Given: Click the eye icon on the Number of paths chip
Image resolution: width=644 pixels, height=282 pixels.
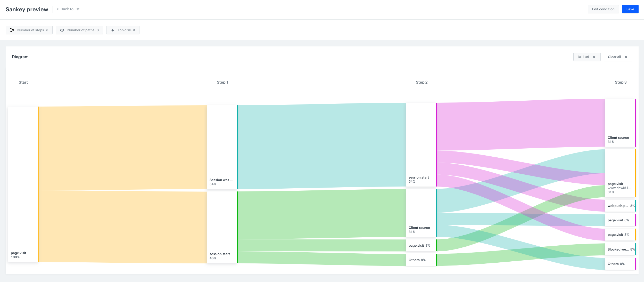Looking at the screenshot, I should (62, 30).
